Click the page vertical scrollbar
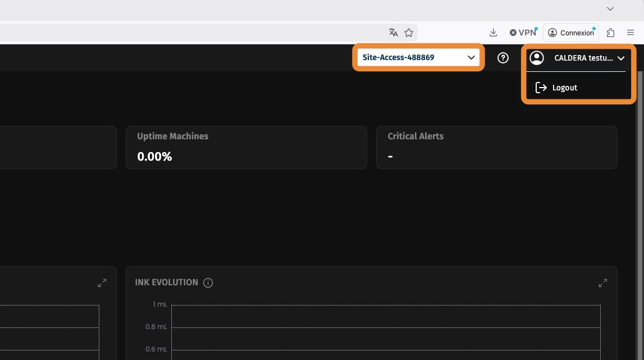Screen dimensions: 644x360 [x=640, y=215]
